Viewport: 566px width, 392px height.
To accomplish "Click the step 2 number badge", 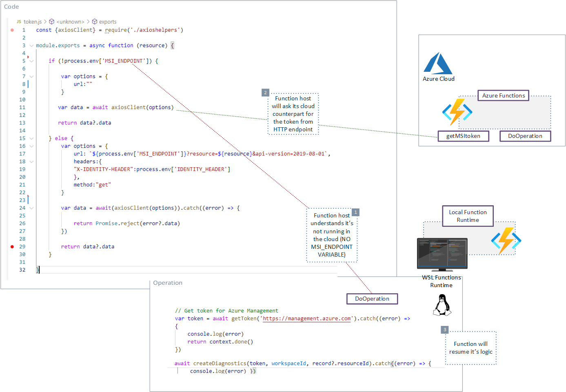I will click(x=265, y=93).
